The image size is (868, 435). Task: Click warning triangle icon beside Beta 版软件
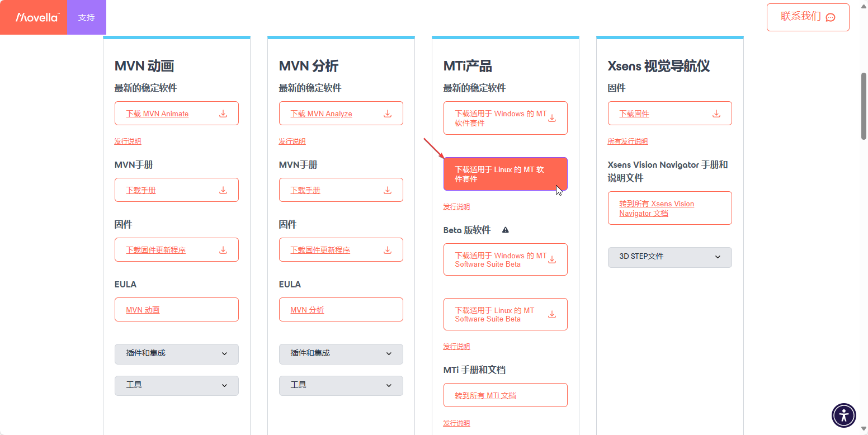pos(506,230)
